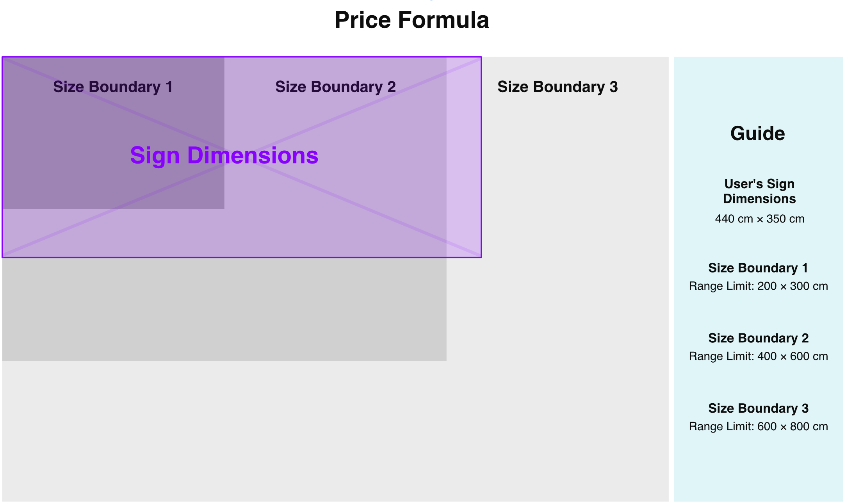The width and height of the screenshot is (846, 504).
Task: Click the purple "Sign Dimensions" text
Action: (x=224, y=155)
